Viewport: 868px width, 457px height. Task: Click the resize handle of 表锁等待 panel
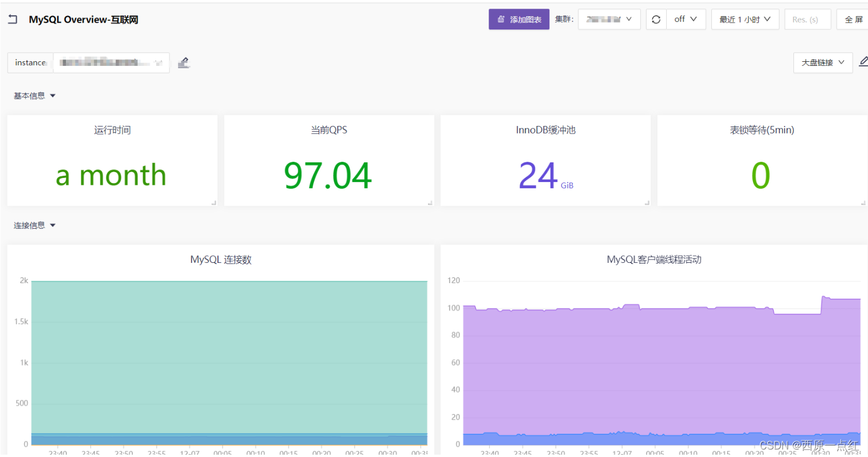863,202
